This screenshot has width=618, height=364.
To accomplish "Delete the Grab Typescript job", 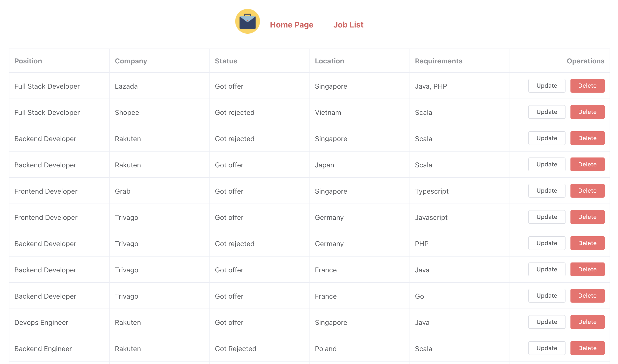I will 587,191.
